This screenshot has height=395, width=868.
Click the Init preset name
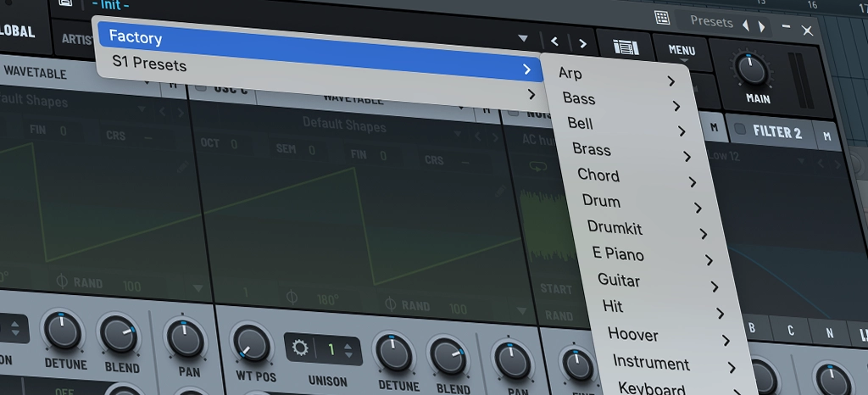point(111,6)
